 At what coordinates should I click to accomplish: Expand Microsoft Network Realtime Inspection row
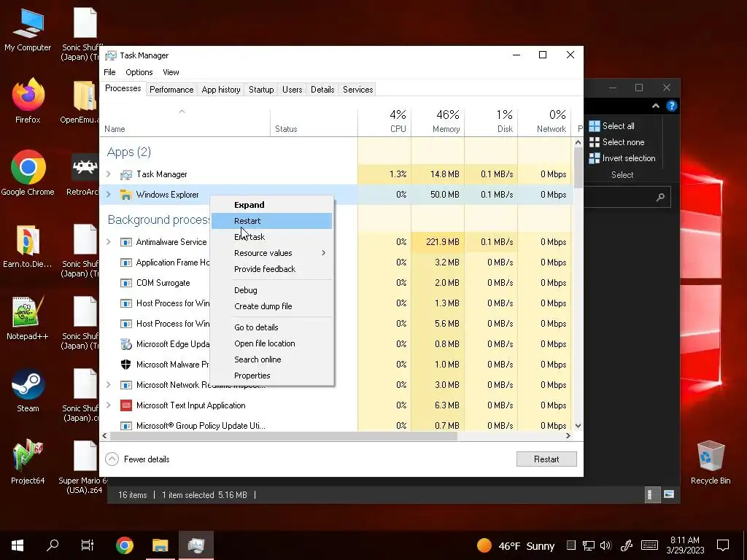coord(109,385)
